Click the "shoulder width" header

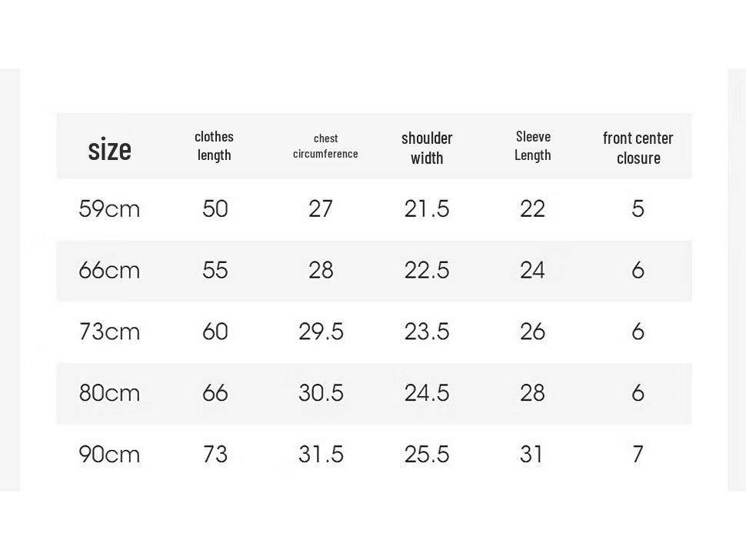point(427,147)
